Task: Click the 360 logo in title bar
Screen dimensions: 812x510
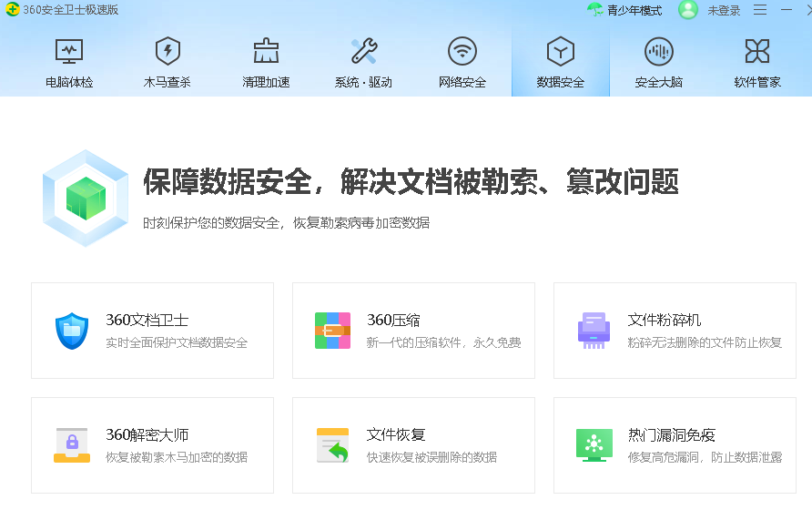Action: pyautogui.click(x=12, y=9)
